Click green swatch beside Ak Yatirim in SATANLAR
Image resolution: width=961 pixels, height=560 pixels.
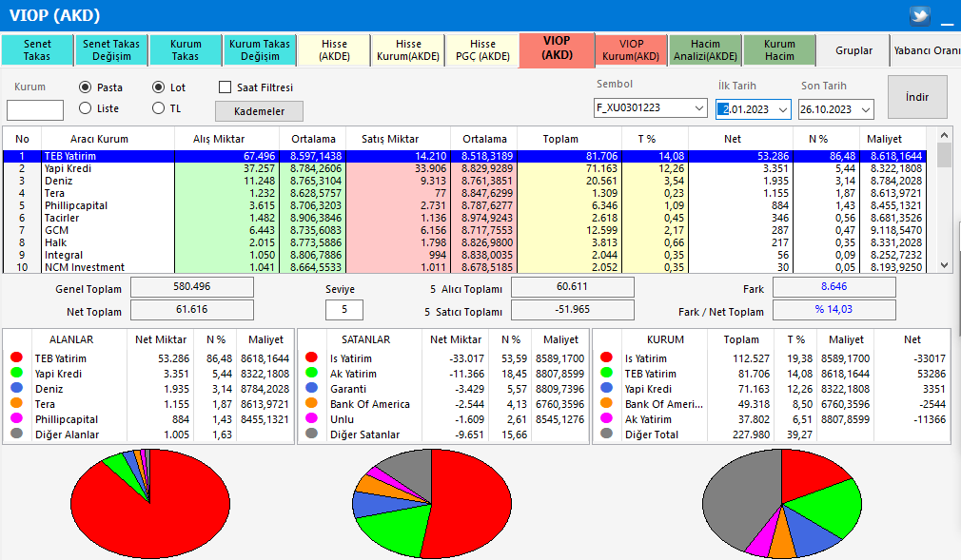311,373
